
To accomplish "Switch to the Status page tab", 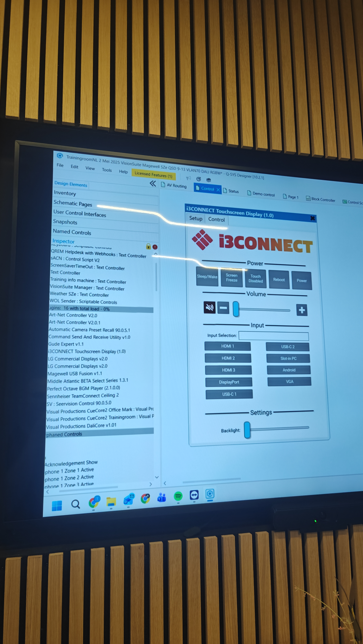I will tap(231, 191).
